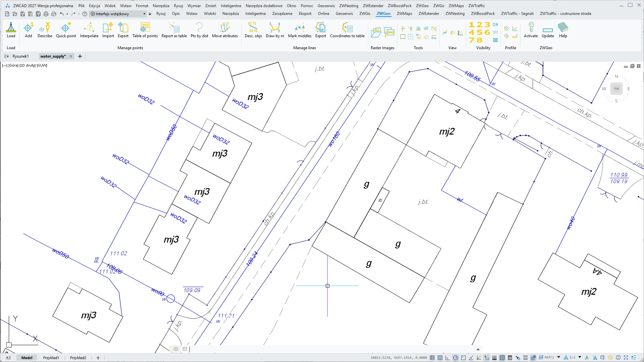Select the Pts by dist tool
This screenshot has height=362, width=644.
[199, 30]
